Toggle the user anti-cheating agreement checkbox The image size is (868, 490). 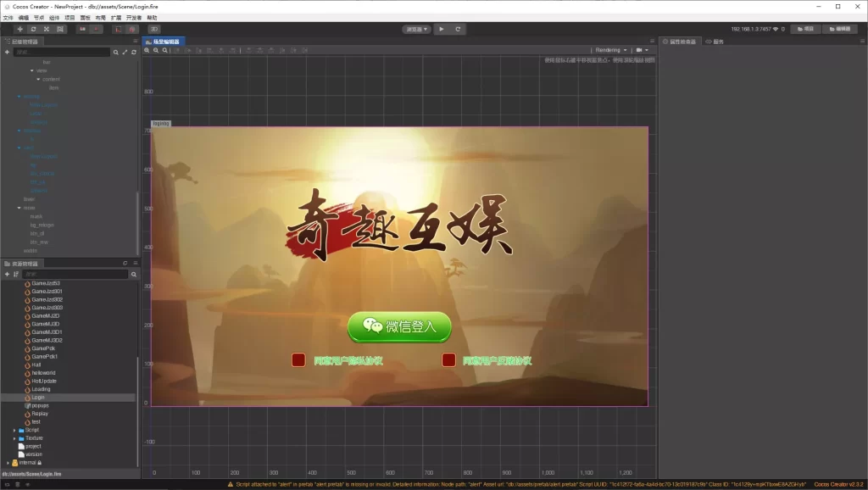(x=448, y=360)
